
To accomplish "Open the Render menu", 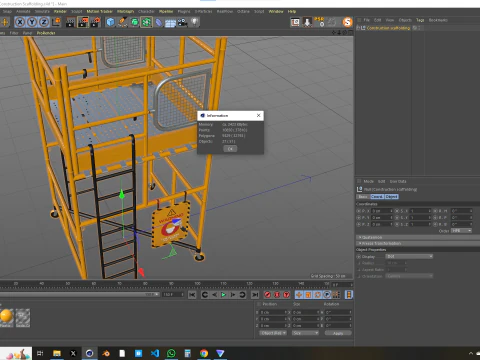I will pyautogui.click(x=60, y=11).
